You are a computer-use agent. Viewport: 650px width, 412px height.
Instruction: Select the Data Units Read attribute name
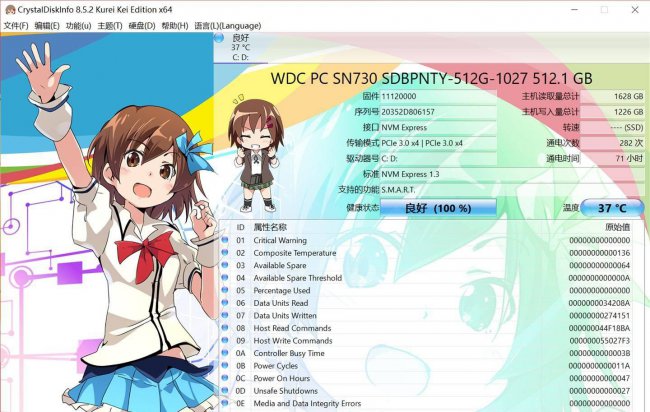(x=281, y=303)
